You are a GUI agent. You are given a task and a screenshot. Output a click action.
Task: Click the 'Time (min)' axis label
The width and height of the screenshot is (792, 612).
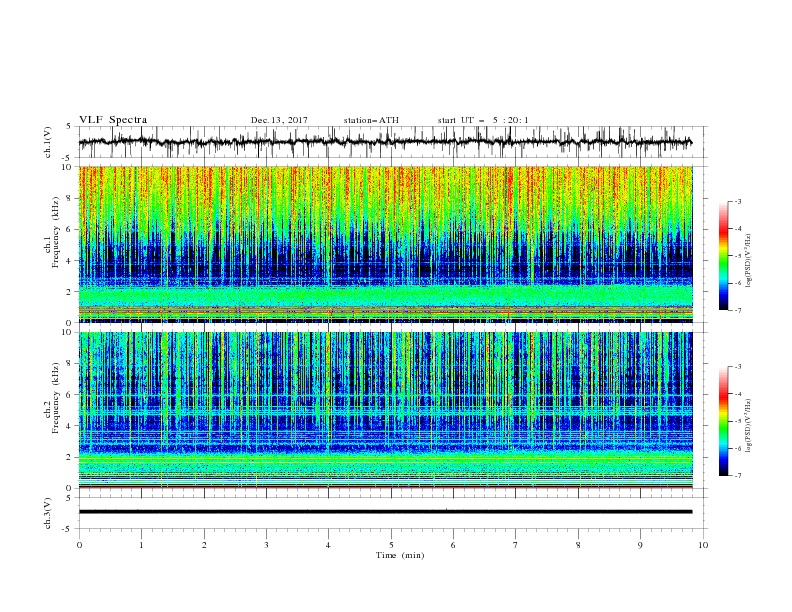(x=400, y=555)
